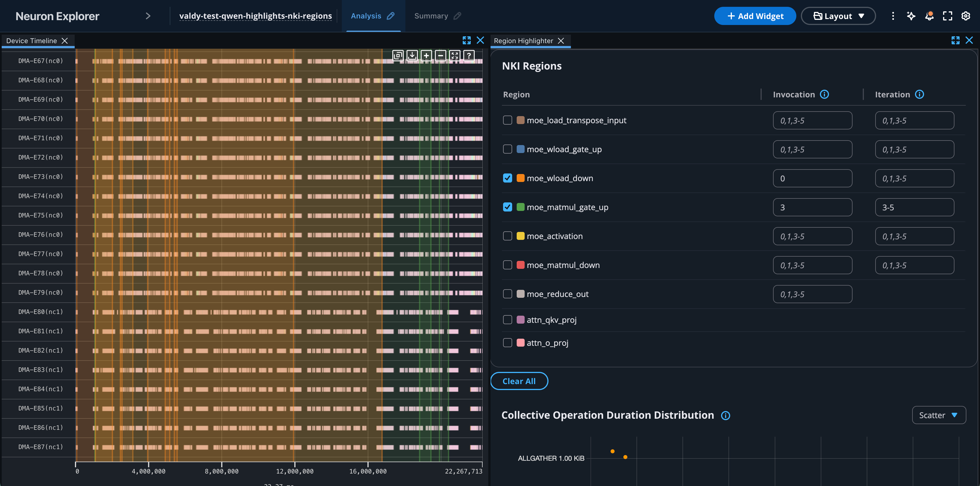Switch to the Summary tab
980x486 pixels.
click(x=431, y=16)
